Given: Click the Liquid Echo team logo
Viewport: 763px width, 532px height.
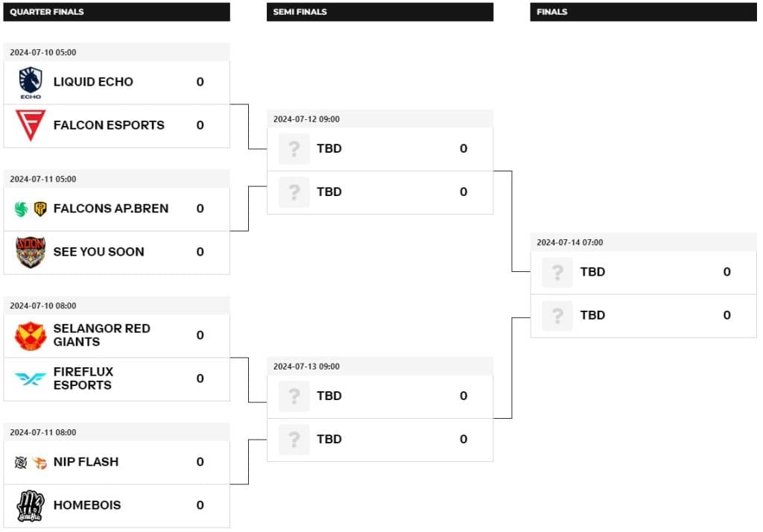Looking at the screenshot, I should [x=29, y=82].
